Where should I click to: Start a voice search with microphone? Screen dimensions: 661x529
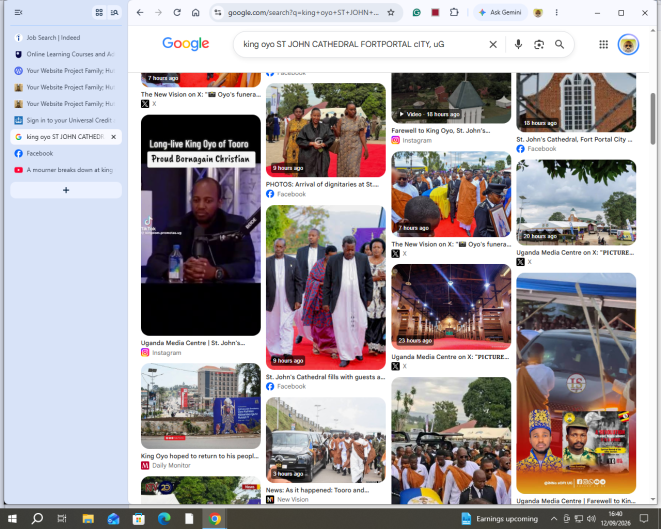(x=519, y=44)
